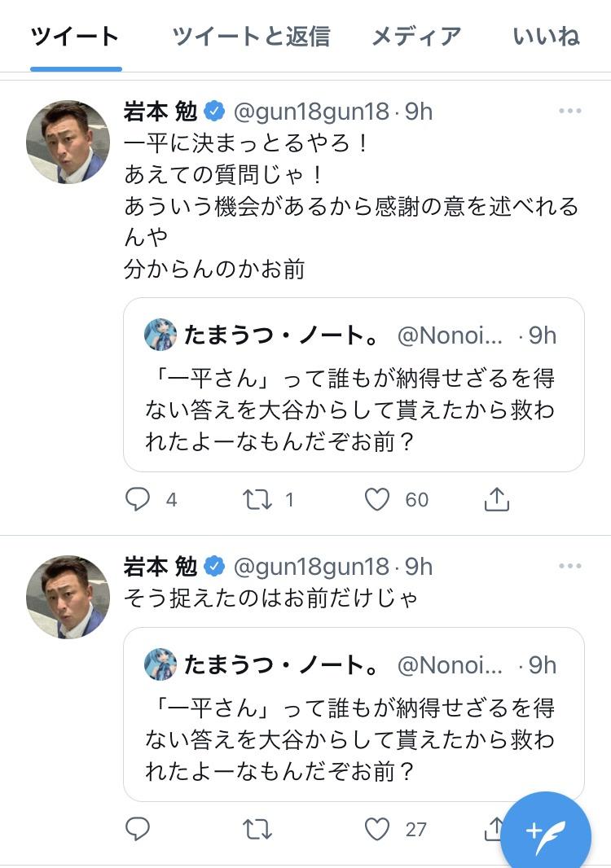Reply to the first tweet

(138, 499)
